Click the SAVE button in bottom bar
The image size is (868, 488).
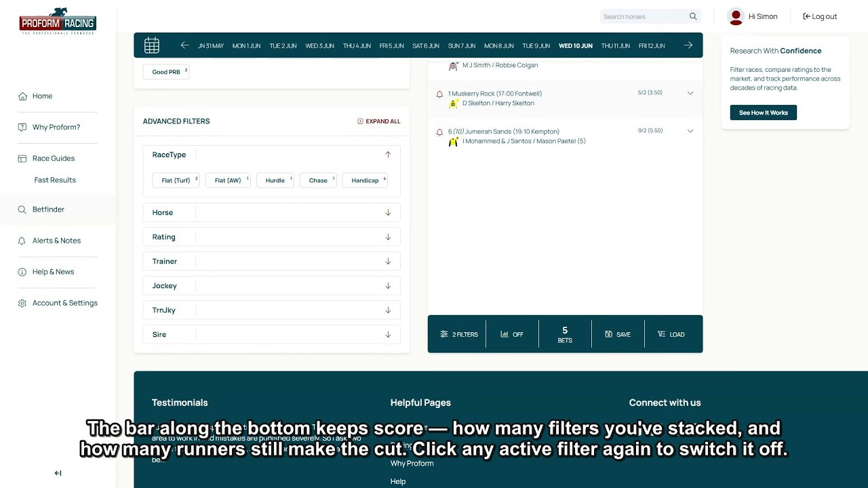[618, 334]
